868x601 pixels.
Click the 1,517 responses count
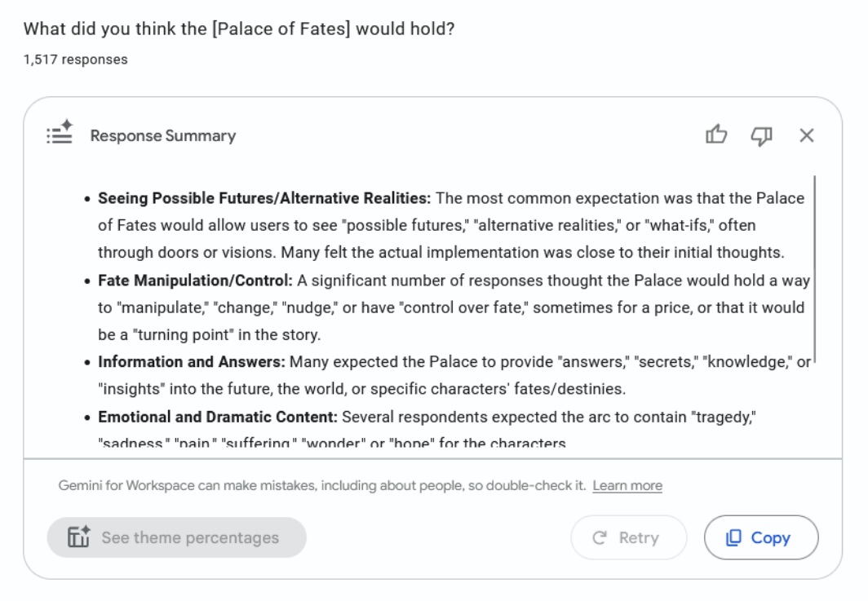[76, 60]
